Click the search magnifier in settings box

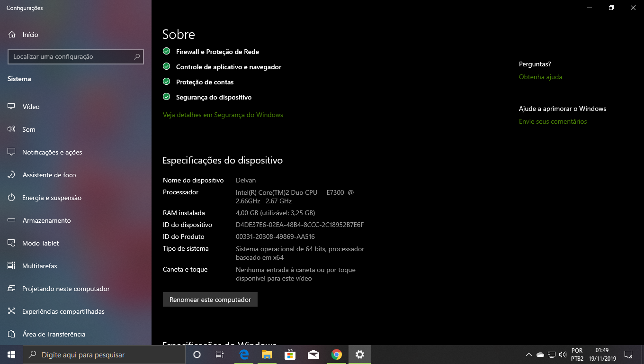137,56
